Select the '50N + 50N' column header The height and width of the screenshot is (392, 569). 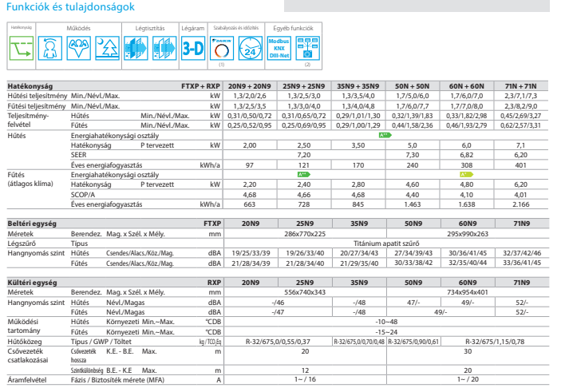(413, 86)
